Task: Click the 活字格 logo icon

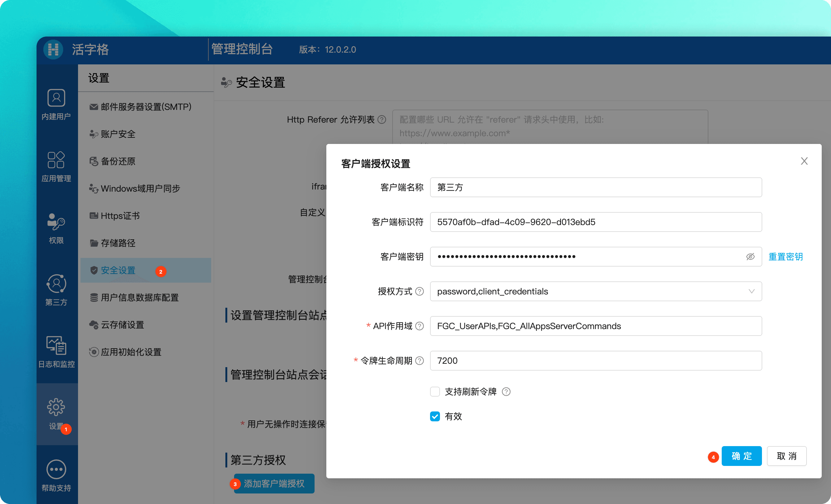Action: tap(53, 50)
